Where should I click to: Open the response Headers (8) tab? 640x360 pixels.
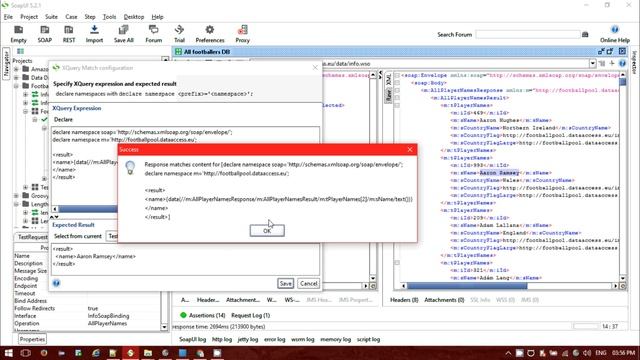pyautogui.click(x=404, y=300)
